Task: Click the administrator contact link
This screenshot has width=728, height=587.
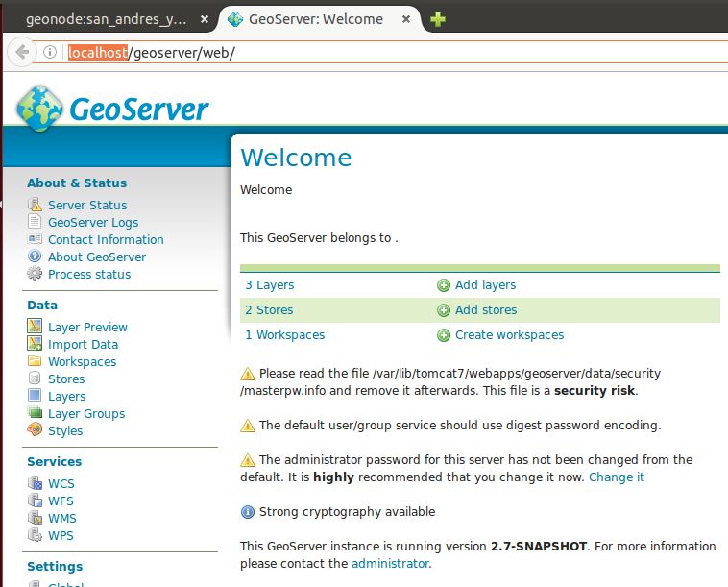Action: (x=390, y=563)
